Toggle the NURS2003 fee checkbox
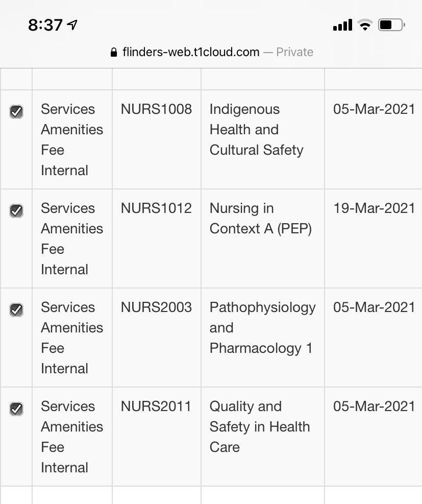Viewport: 422px width, 504px height. click(x=16, y=310)
